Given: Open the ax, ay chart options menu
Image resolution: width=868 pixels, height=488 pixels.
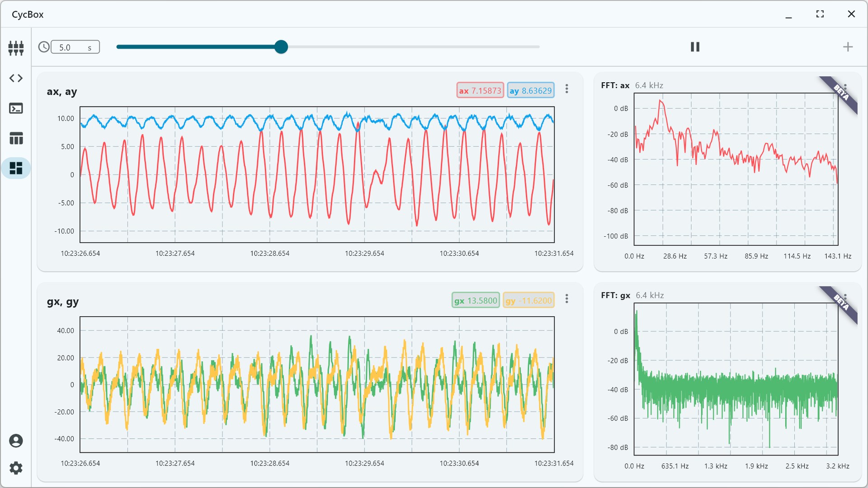Looking at the screenshot, I should tap(566, 89).
